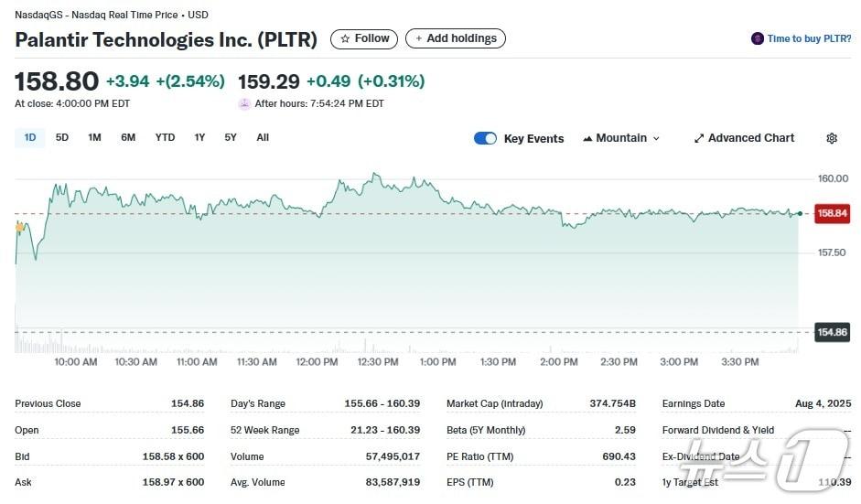Open the Time to buy PLTR link
Viewport: 861px width, 504px height.
click(x=809, y=38)
